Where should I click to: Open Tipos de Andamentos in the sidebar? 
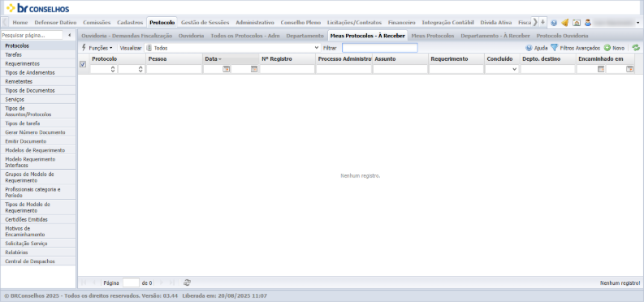[x=38, y=72]
